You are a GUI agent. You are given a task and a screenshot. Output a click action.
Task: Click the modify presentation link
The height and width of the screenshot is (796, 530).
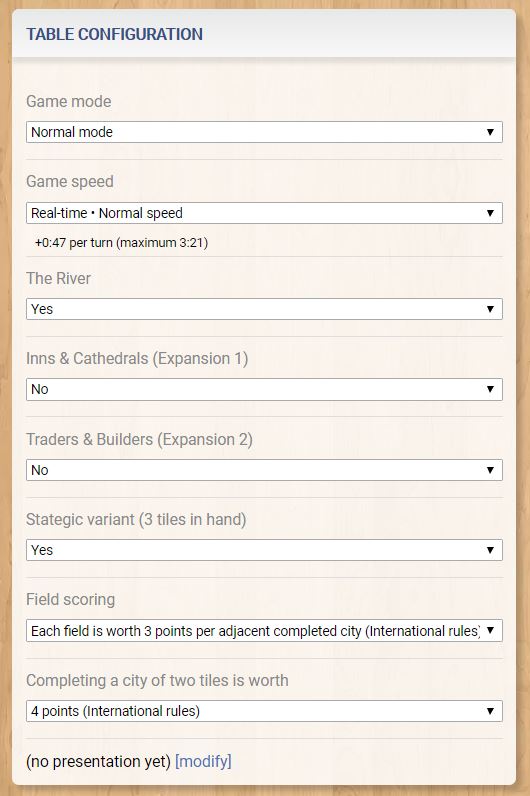(203, 761)
